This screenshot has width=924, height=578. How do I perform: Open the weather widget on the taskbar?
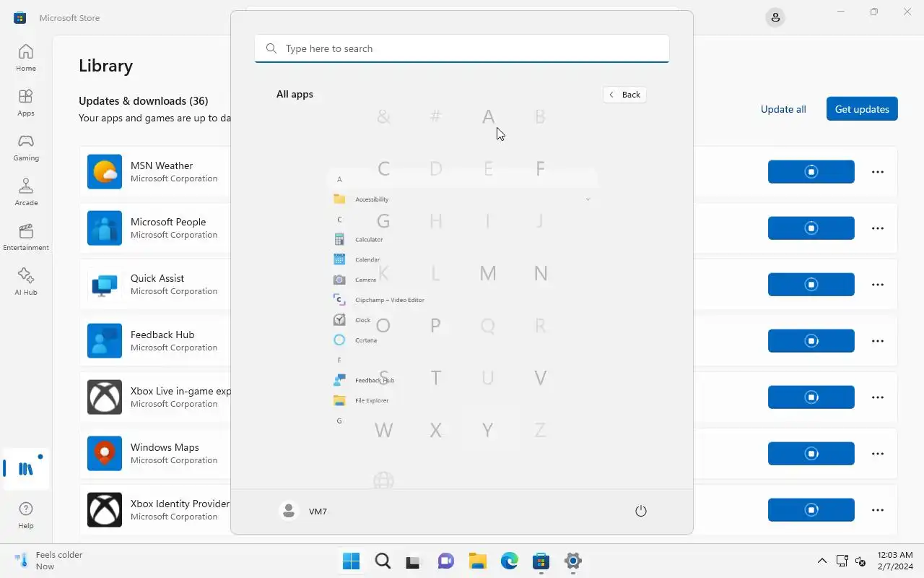tap(48, 561)
